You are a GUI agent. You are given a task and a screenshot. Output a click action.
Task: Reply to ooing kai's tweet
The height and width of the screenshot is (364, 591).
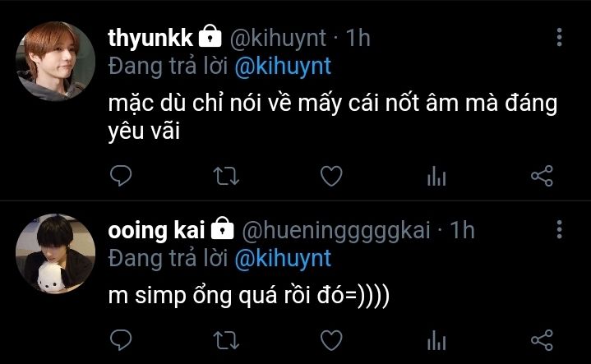pos(121,339)
